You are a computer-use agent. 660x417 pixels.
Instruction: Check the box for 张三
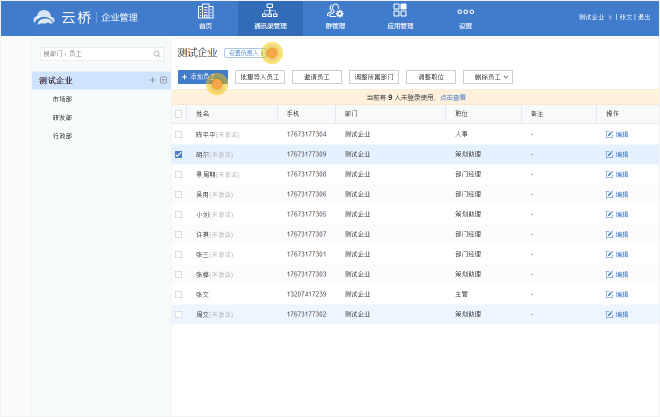pos(178,255)
